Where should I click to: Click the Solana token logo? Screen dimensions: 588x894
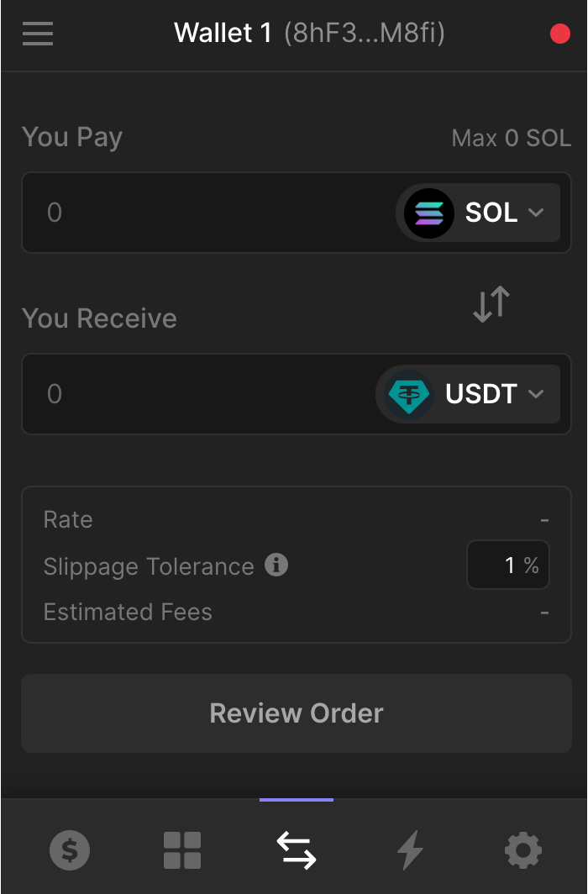point(428,213)
